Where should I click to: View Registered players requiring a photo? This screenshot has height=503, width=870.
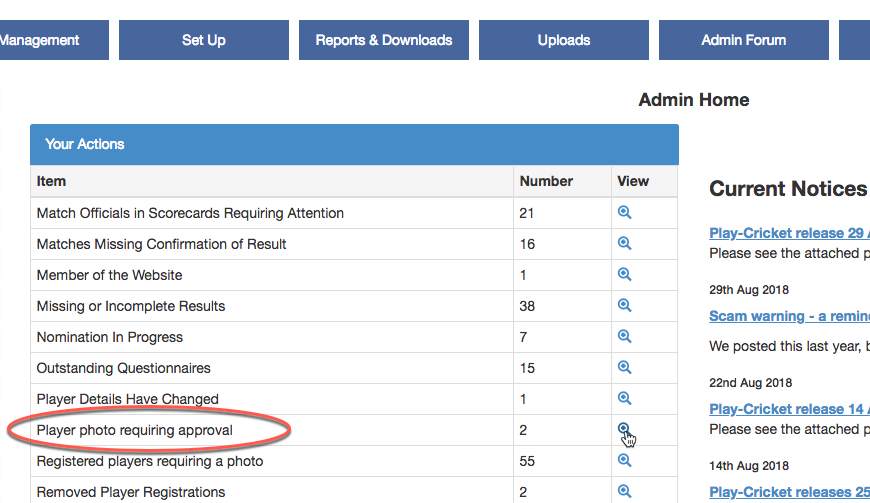pos(624,460)
